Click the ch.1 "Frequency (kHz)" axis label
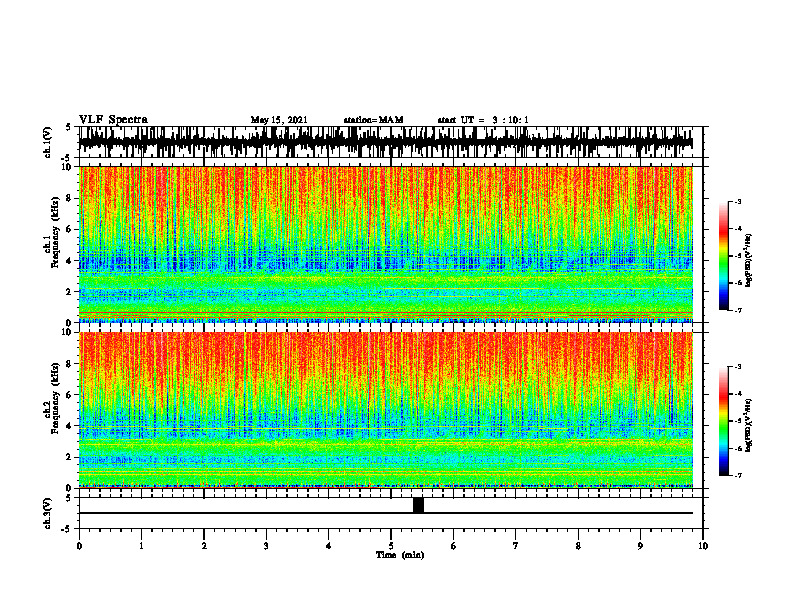Screen dimensions: 792x612 [55, 232]
